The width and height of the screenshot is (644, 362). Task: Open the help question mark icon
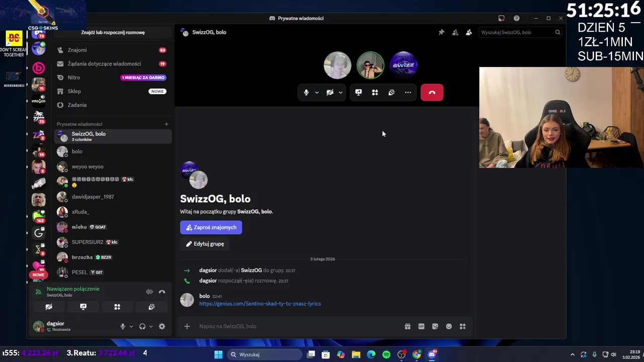point(516,18)
